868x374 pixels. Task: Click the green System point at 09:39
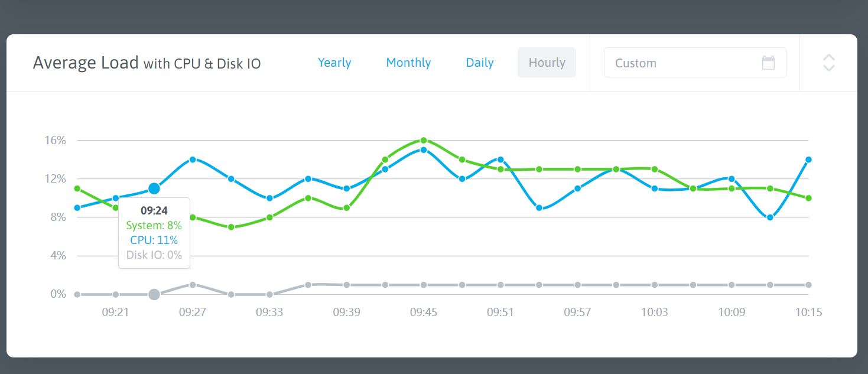point(347,208)
